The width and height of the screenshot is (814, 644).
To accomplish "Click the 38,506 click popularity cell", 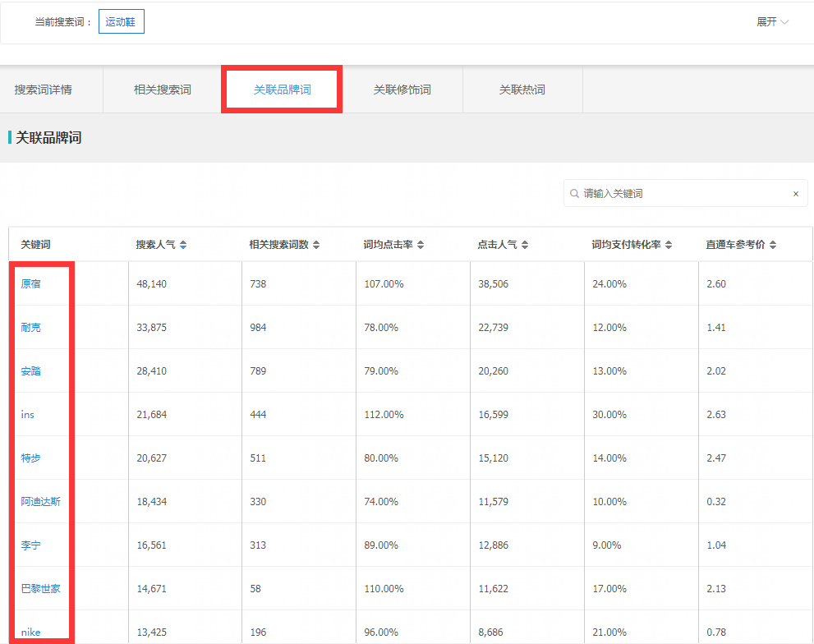I will pyautogui.click(x=493, y=284).
